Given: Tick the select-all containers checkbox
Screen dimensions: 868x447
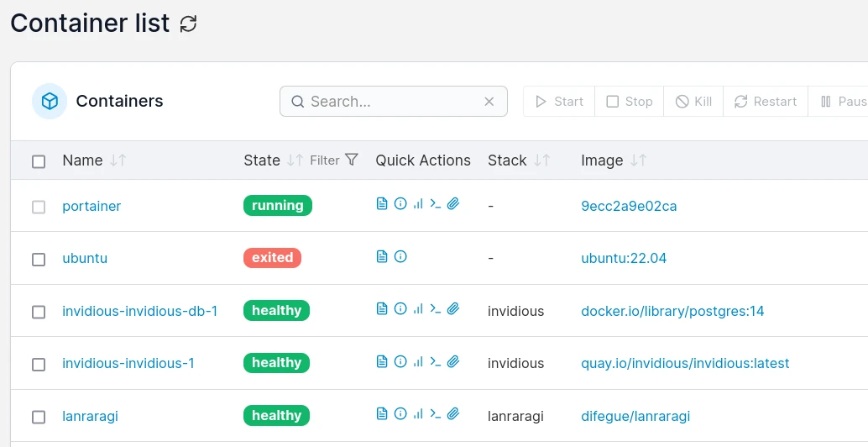Looking at the screenshot, I should (39, 161).
